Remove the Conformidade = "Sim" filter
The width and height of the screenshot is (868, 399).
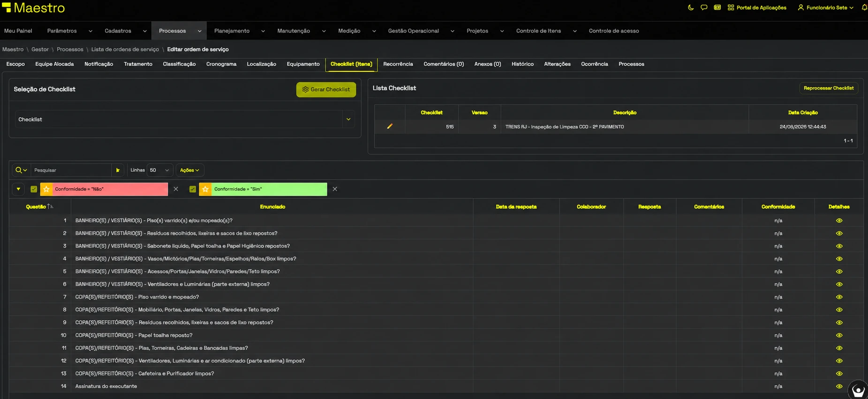pyautogui.click(x=335, y=189)
